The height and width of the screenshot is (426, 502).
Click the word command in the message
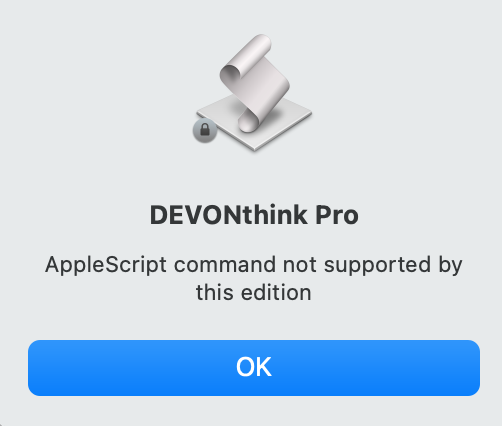[225, 265]
